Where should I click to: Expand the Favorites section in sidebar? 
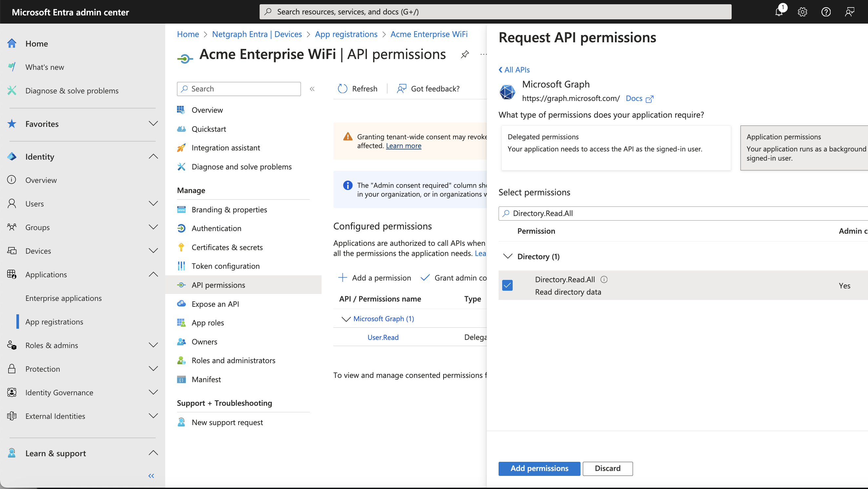[x=153, y=124]
